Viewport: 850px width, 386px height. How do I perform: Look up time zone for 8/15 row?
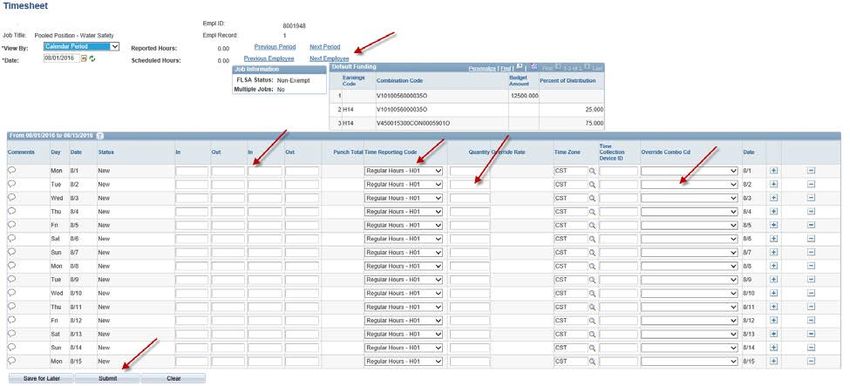tap(593, 361)
